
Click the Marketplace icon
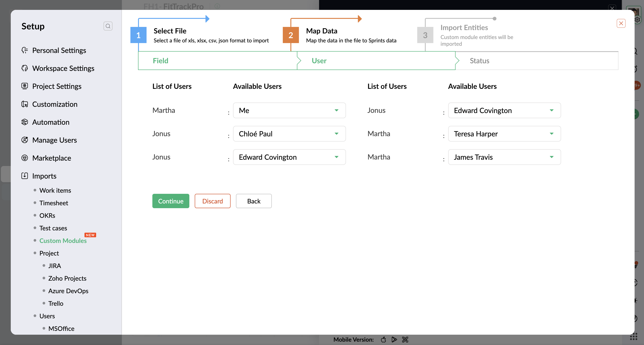tap(24, 158)
